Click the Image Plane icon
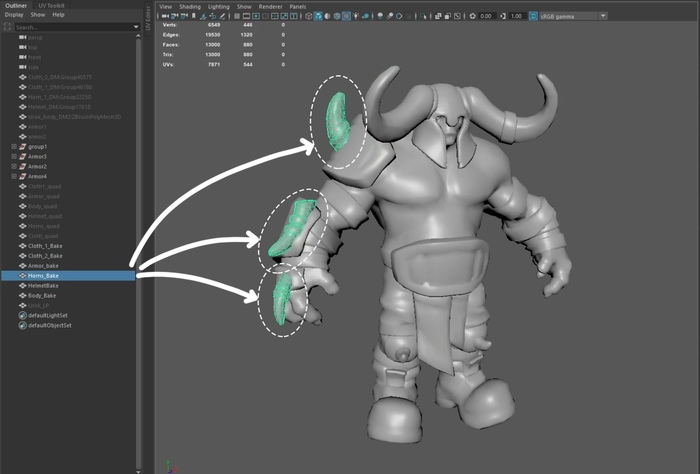This screenshot has height=474, width=700. click(203, 16)
